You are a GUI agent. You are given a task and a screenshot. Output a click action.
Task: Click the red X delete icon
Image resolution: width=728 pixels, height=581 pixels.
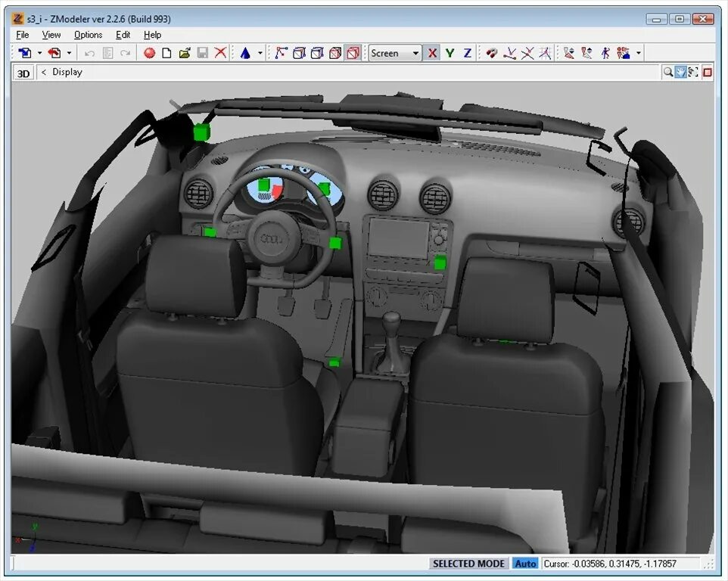click(x=220, y=53)
